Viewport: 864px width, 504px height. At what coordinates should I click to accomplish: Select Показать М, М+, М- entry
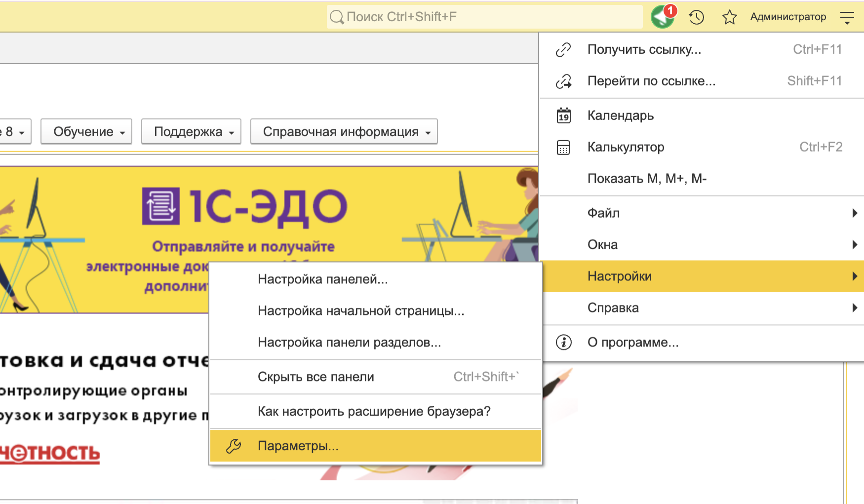pos(702,179)
